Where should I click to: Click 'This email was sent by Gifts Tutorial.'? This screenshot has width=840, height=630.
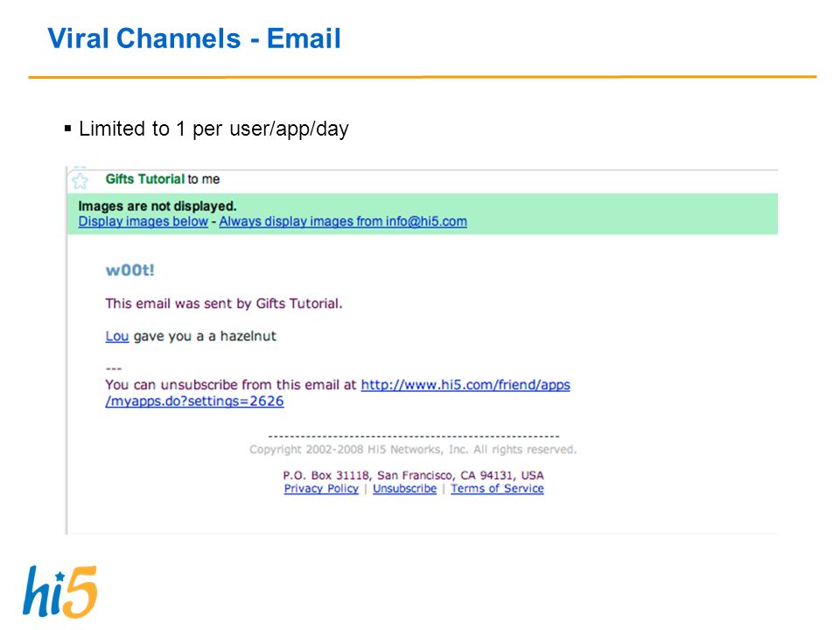tap(223, 304)
